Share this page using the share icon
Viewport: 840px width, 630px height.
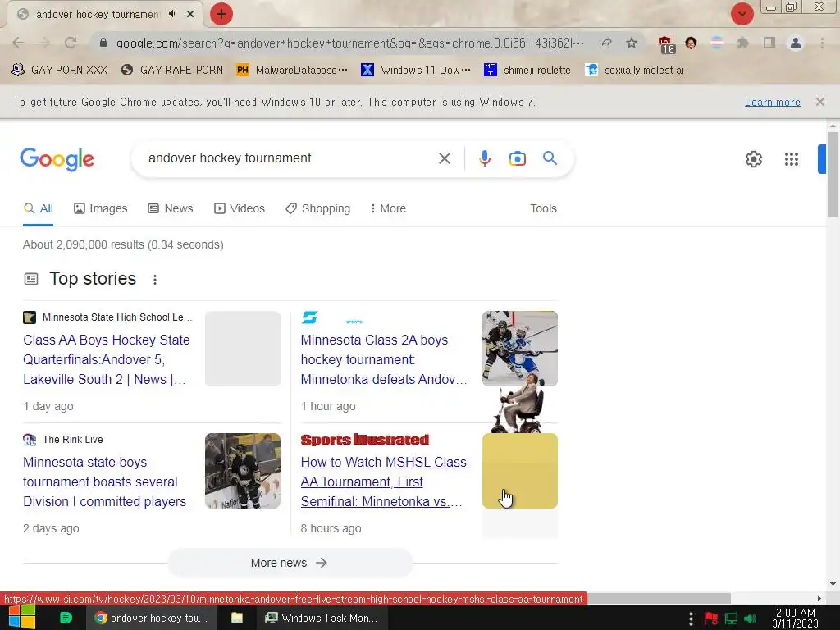pyautogui.click(x=605, y=43)
